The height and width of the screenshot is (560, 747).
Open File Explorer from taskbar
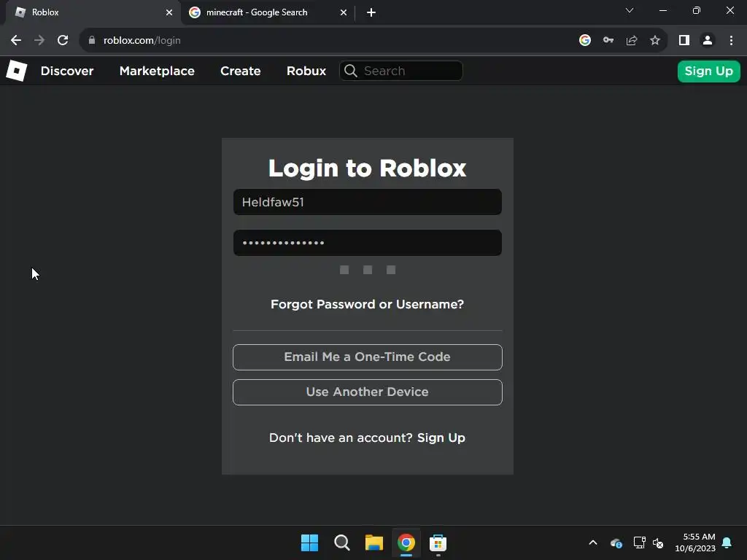pos(374,542)
